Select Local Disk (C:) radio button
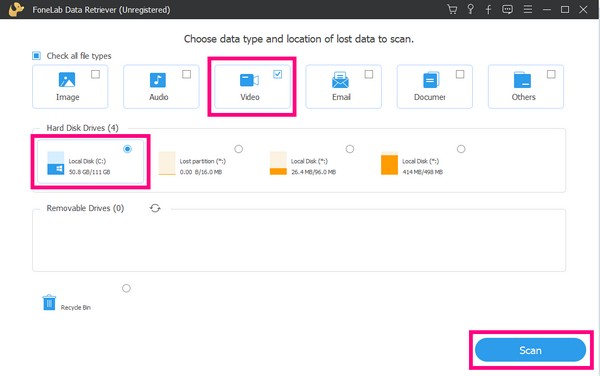 (127, 149)
